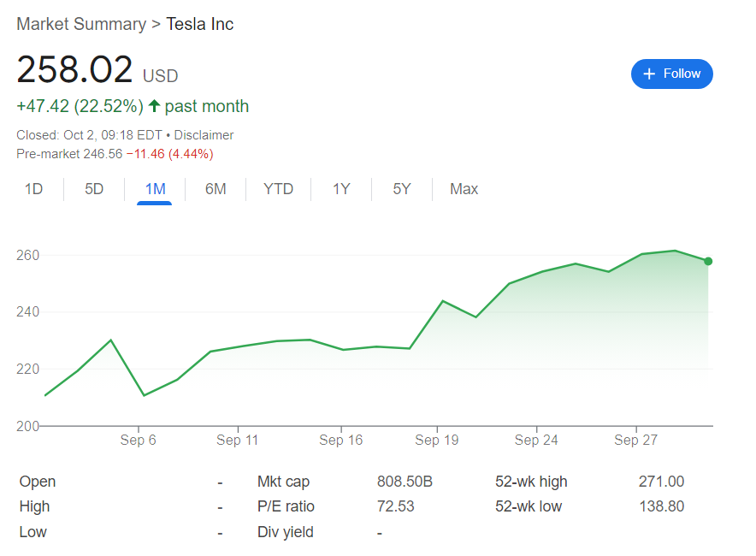Click the P/E ratio label
756x556 pixels.
click(286, 506)
